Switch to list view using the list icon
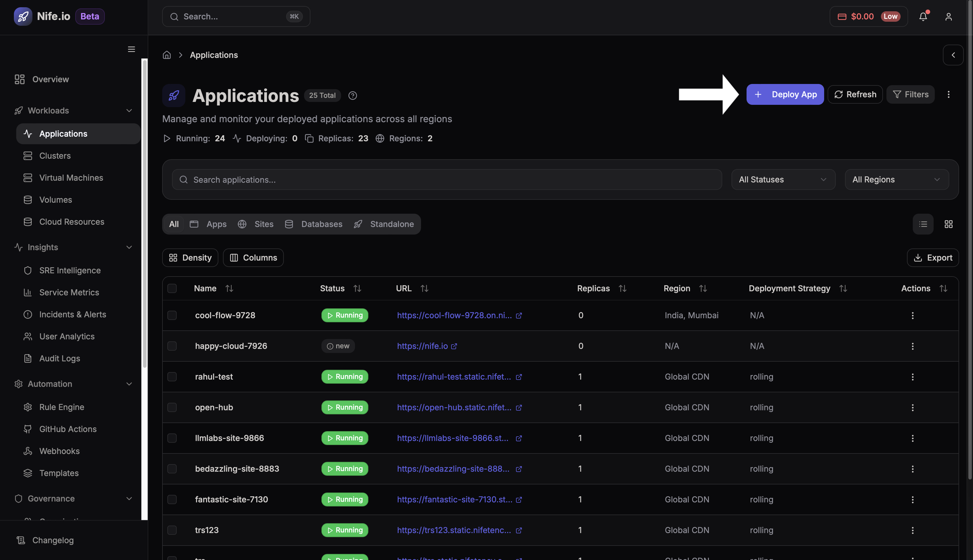This screenshot has width=973, height=560. pyautogui.click(x=923, y=224)
